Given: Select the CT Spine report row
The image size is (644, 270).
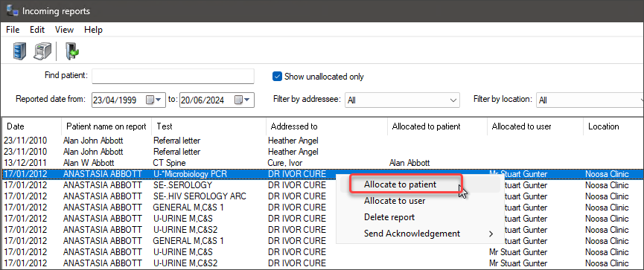Looking at the screenshot, I should pos(322,163).
